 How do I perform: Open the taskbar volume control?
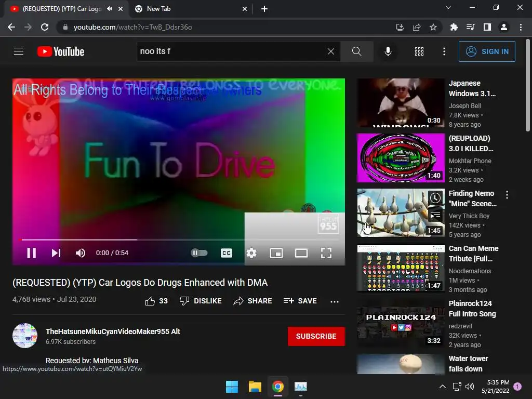pyautogui.click(x=470, y=387)
